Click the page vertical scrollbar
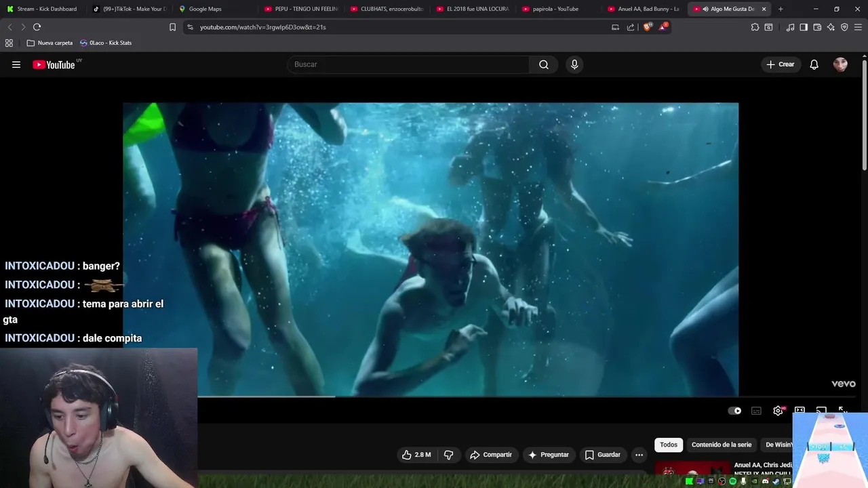Viewport: 868px width, 488px height. pos(865,115)
